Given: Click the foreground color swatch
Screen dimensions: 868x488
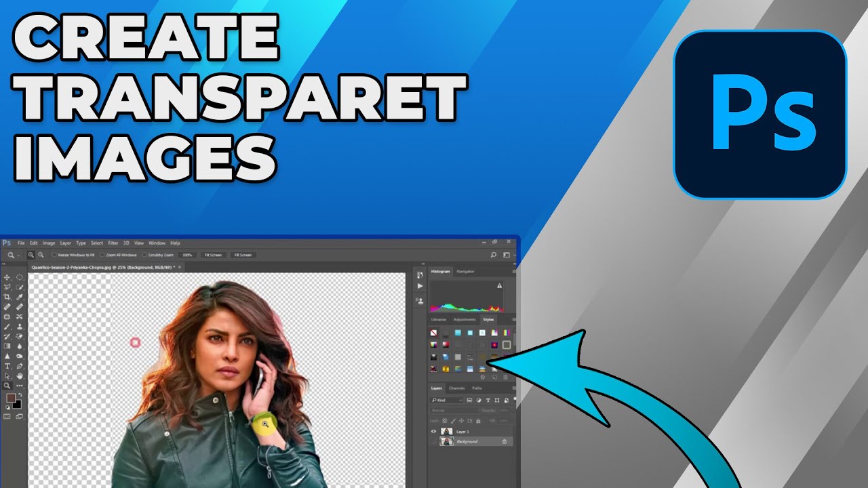Looking at the screenshot, I should (11, 398).
